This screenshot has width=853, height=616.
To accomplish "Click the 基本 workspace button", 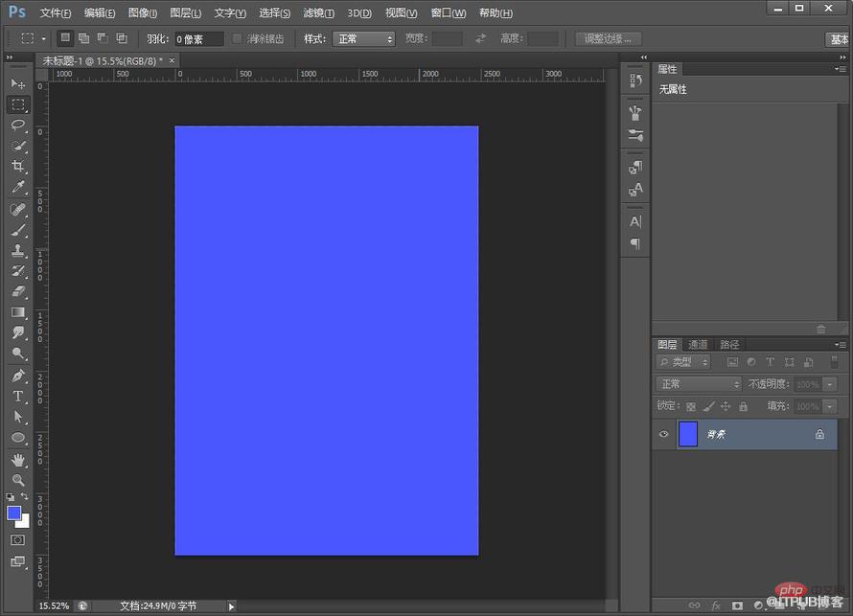I will pyautogui.click(x=839, y=39).
